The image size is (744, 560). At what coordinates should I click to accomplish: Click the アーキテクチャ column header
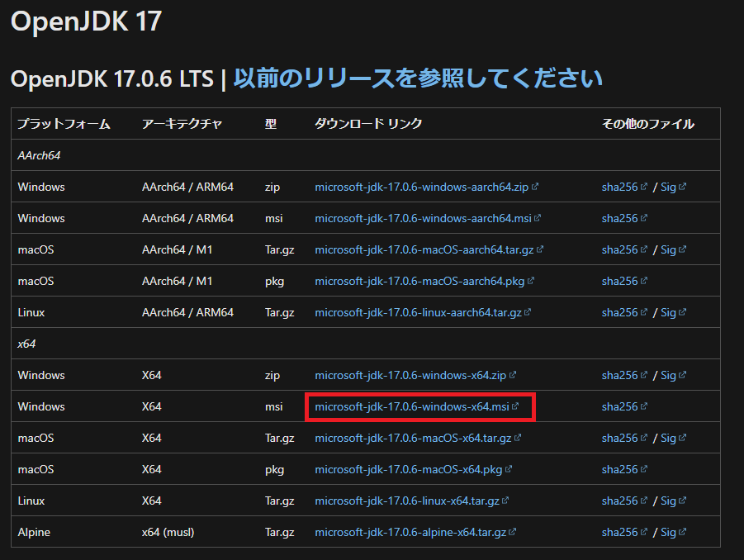point(182,124)
